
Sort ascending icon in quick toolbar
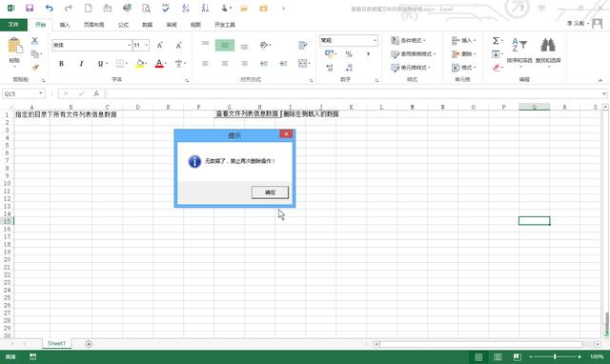(x=186, y=8)
